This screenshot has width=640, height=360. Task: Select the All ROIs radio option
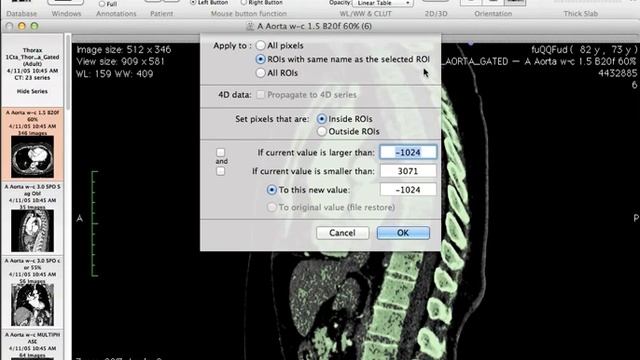click(x=260, y=73)
